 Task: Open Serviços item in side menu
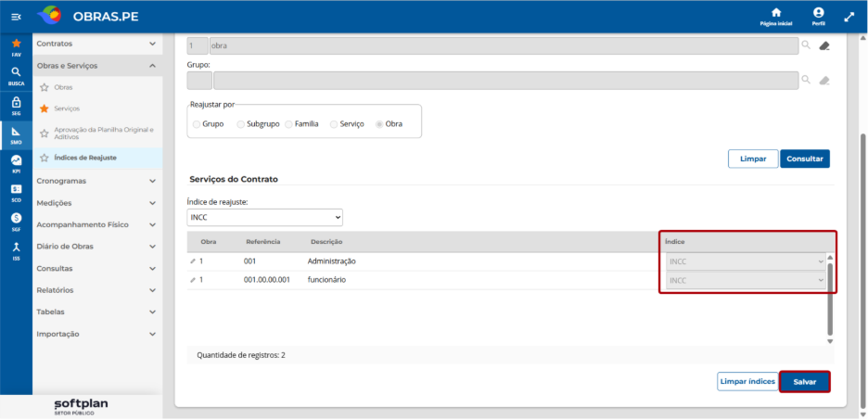tap(67, 108)
